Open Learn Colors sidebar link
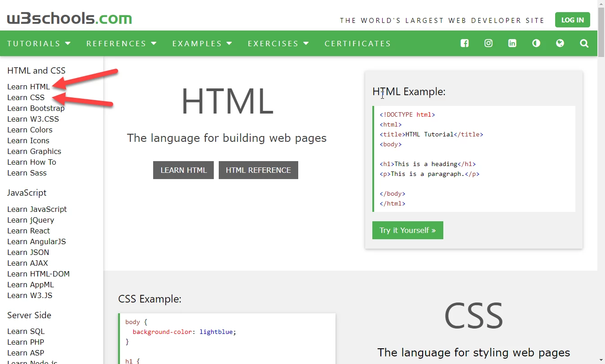Viewport: 605px width, 364px height. (x=30, y=130)
